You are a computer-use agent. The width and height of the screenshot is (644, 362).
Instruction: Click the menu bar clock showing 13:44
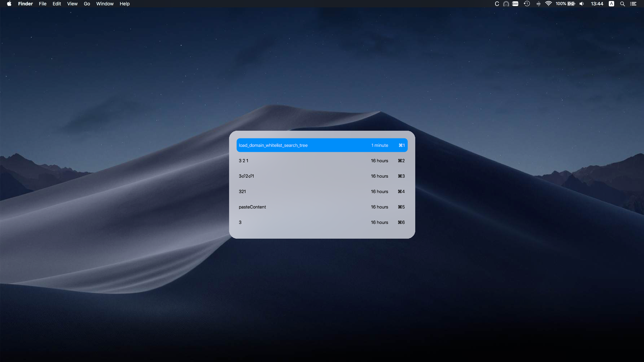click(x=597, y=4)
